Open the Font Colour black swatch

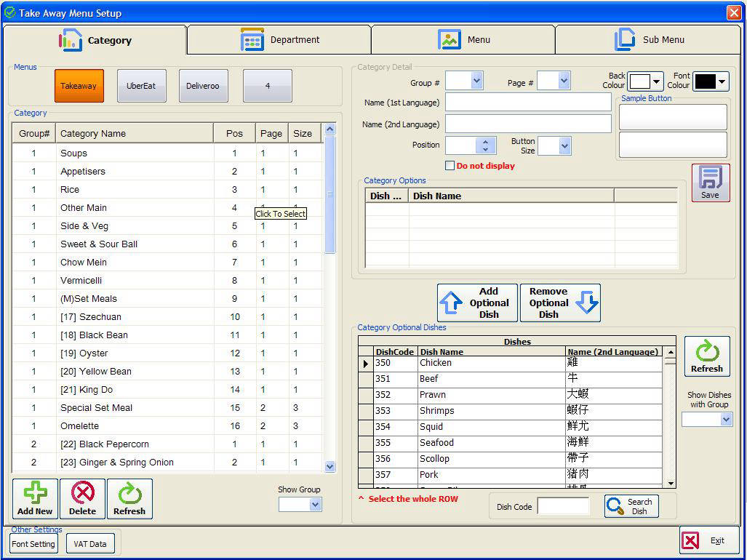(x=710, y=81)
